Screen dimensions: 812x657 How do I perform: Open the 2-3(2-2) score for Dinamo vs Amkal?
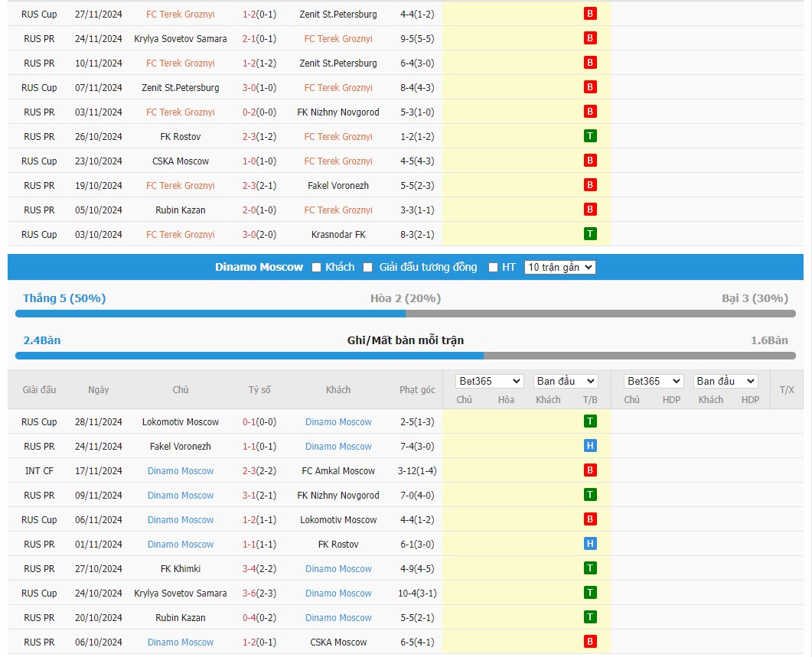point(259,470)
